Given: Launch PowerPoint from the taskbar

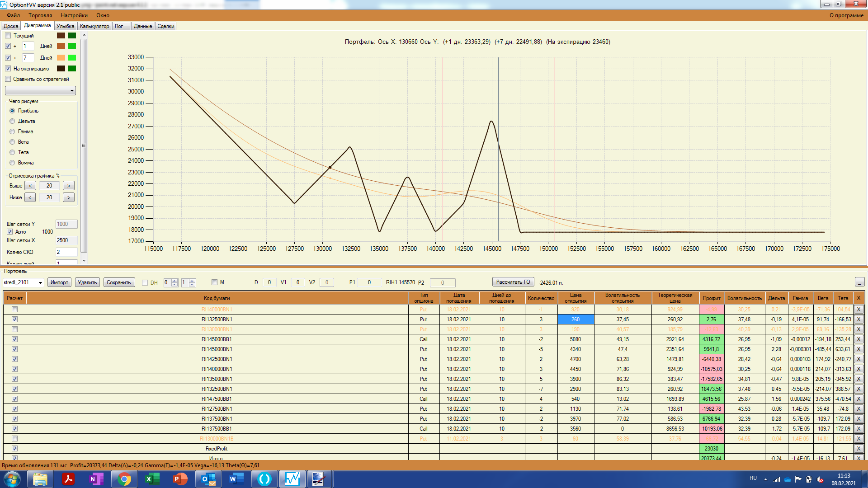Looking at the screenshot, I should pos(180,479).
